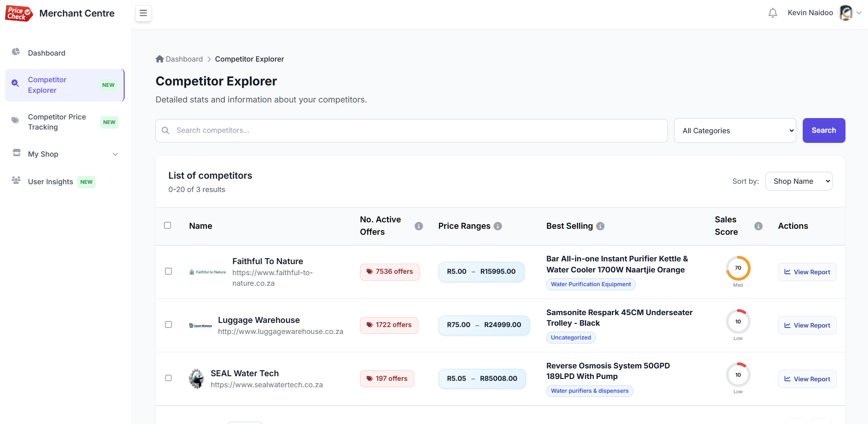Viewport: 868px width, 424px height.
Task: Click the Name column header
Action: [x=200, y=226]
